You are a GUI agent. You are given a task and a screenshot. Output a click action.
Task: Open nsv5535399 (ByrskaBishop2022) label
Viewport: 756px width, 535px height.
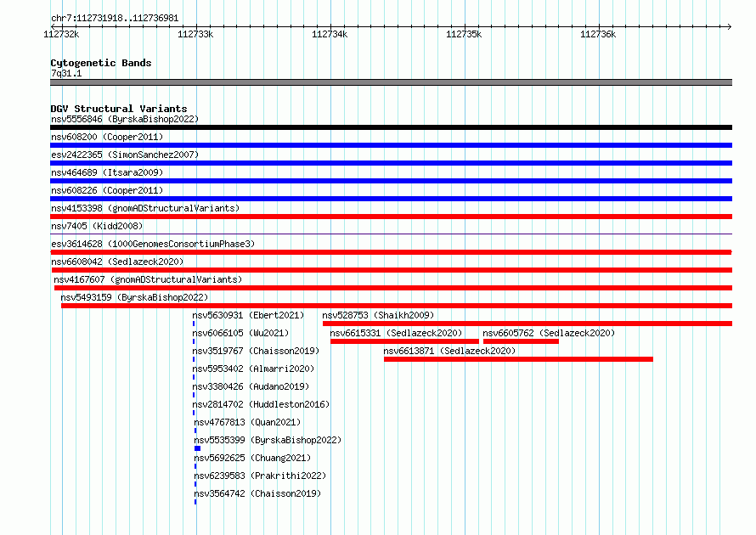click(268, 440)
